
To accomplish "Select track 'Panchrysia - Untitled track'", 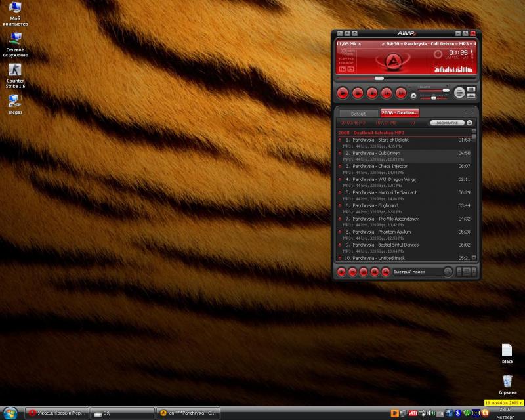I will tap(404, 258).
